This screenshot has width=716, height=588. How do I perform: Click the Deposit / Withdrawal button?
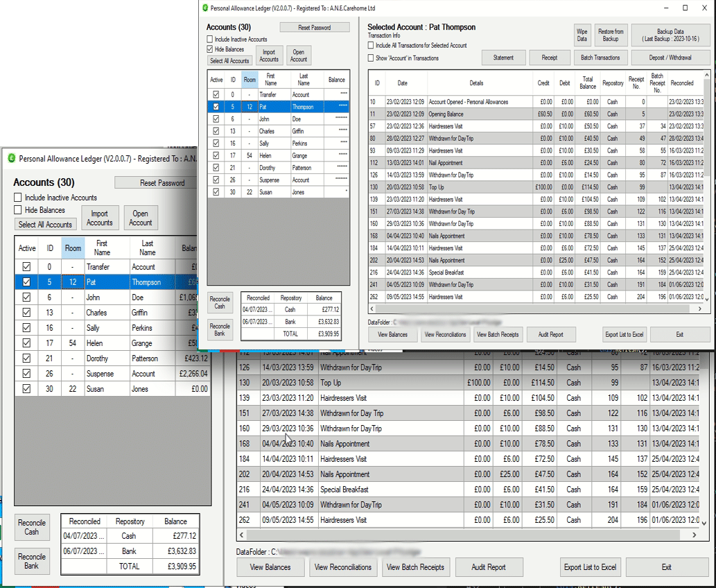coord(670,58)
